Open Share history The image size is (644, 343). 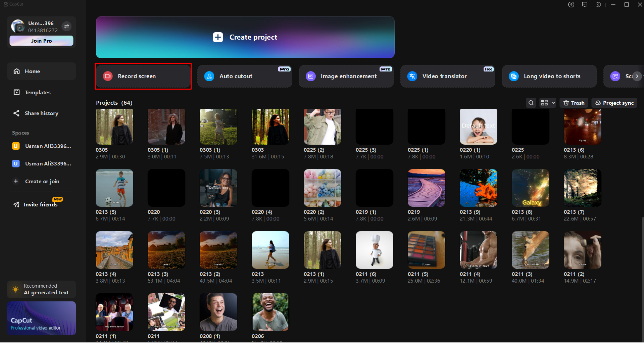(42, 113)
